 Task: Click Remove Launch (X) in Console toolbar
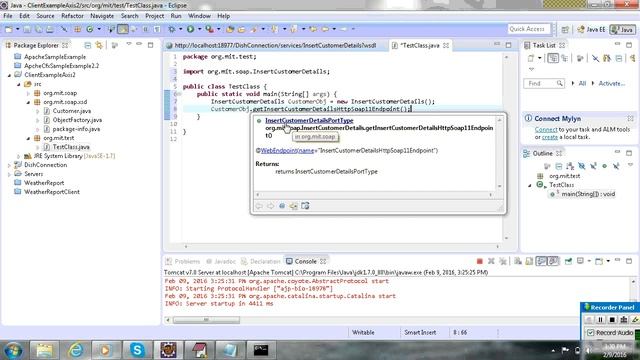[x=491, y=261]
